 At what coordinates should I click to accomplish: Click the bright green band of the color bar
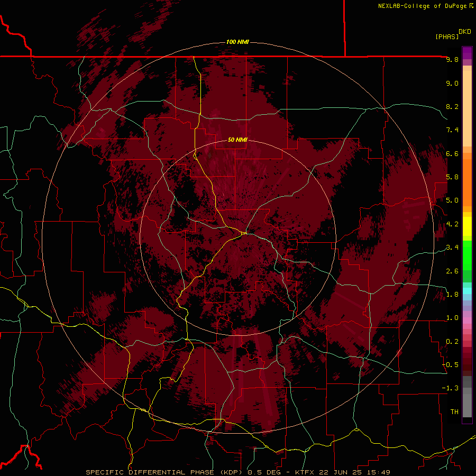pos(467,255)
